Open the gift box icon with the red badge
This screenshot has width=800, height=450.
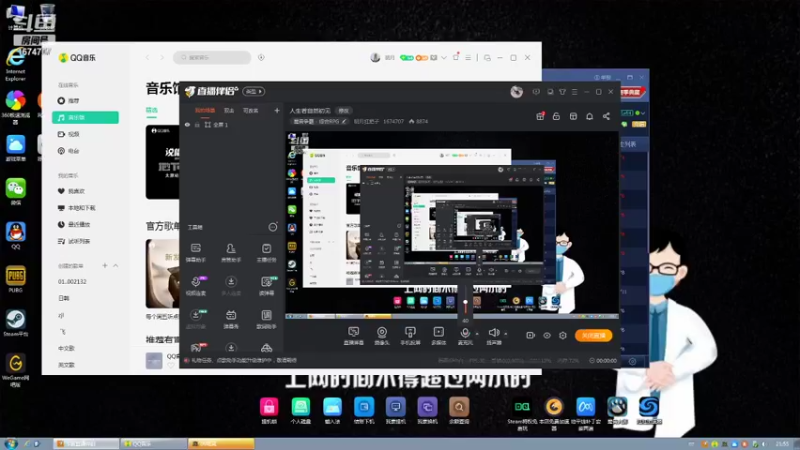[540, 116]
